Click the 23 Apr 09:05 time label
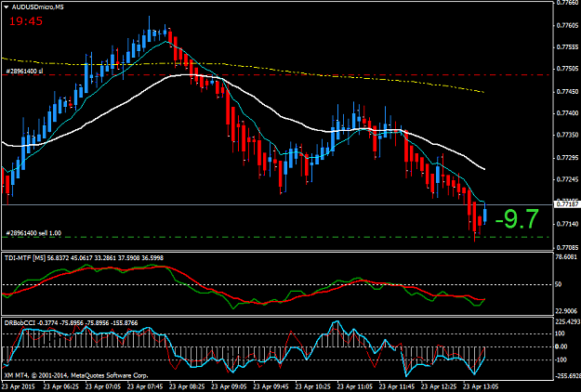 [x=230, y=386]
